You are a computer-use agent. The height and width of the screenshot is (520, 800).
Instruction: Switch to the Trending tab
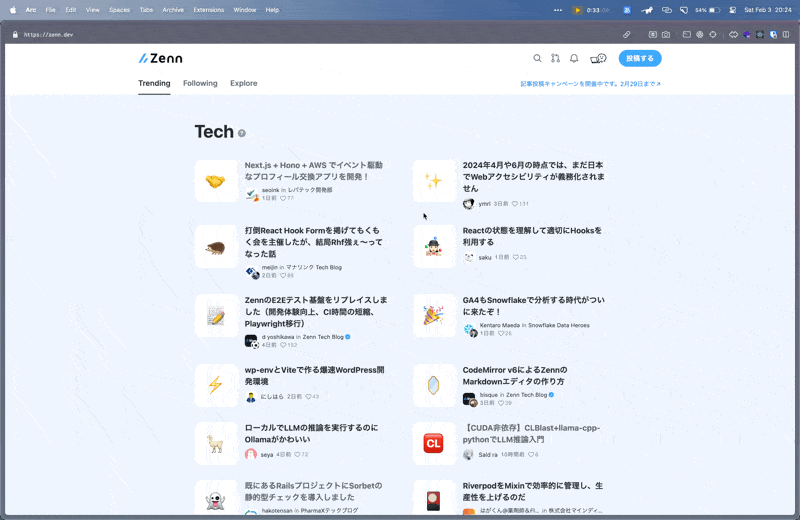[x=154, y=83]
